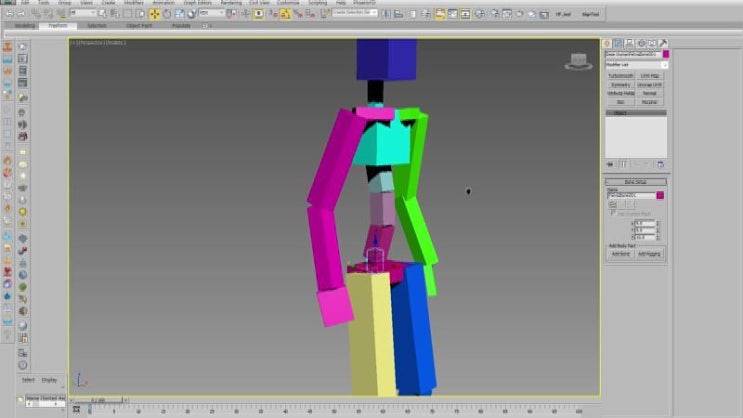Screen dimensions: 743x418
Task: Open the Animation menu
Action: click(x=163, y=2)
